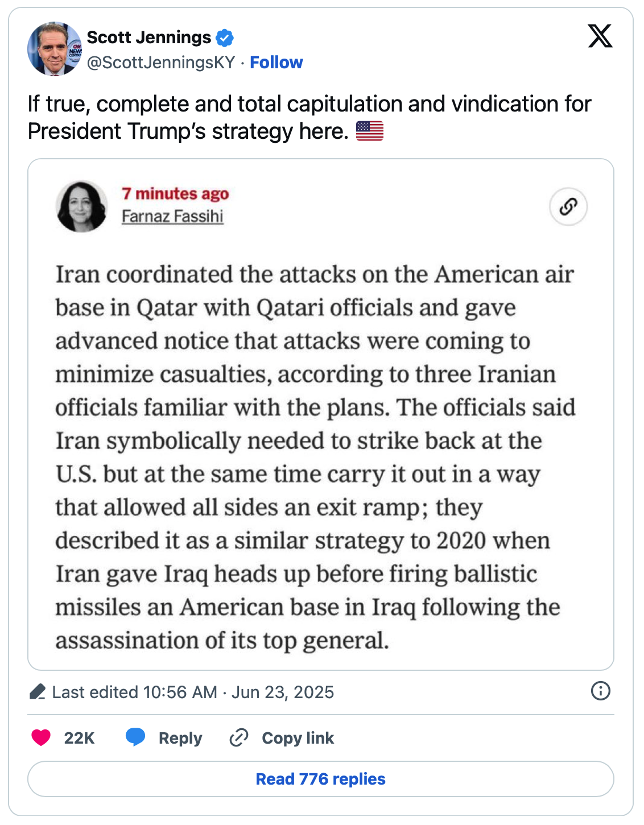The width and height of the screenshot is (644, 825).
Task: Click the chain link icon in quoted post
Action: pos(568,207)
